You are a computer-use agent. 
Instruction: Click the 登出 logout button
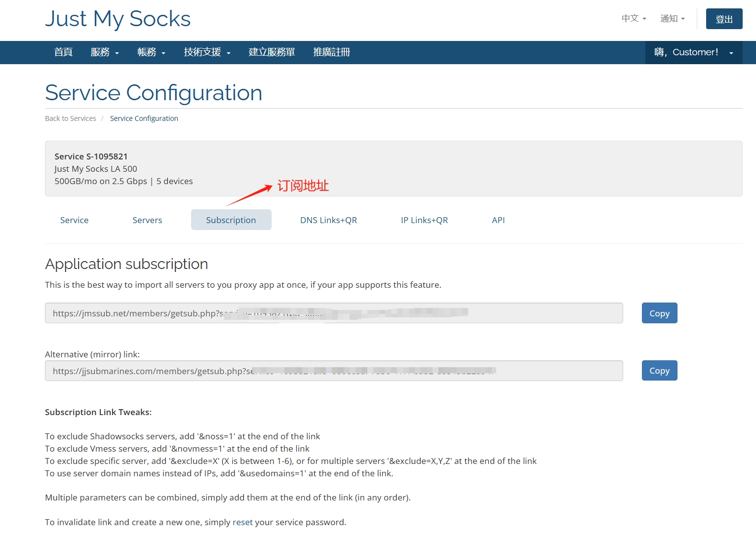(724, 18)
